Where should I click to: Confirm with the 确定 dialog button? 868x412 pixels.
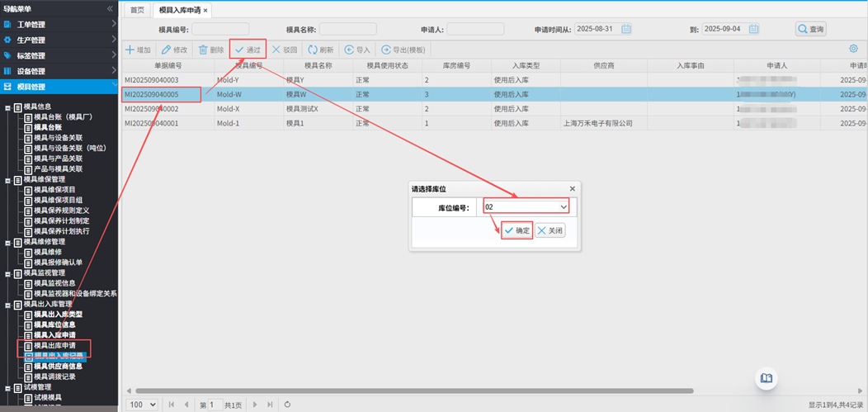tap(517, 230)
